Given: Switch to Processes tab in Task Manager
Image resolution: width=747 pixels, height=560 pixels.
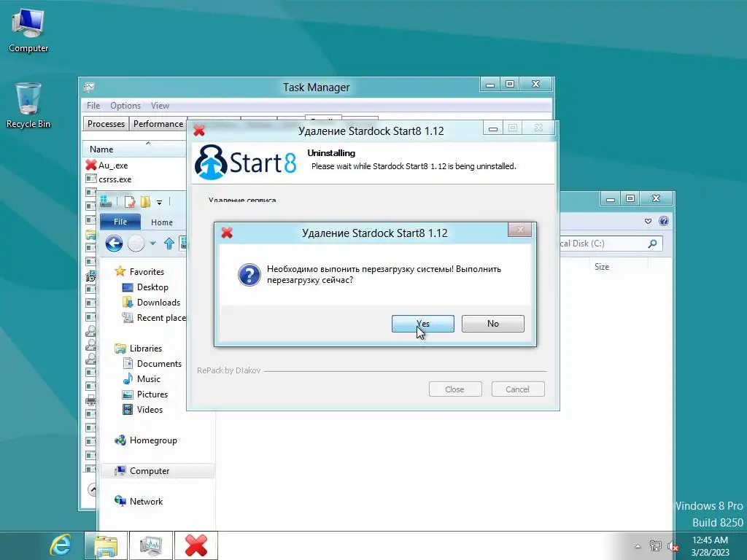Looking at the screenshot, I should (x=106, y=124).
